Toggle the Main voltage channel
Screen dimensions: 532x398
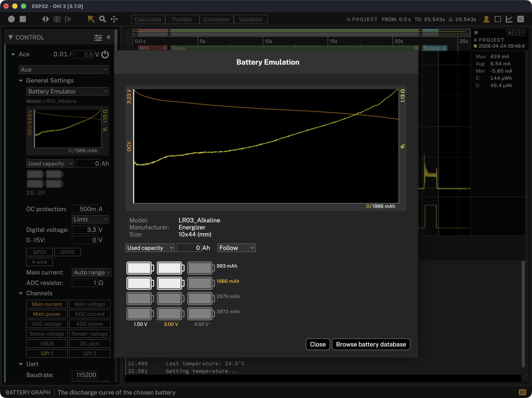tap(90, 304)
